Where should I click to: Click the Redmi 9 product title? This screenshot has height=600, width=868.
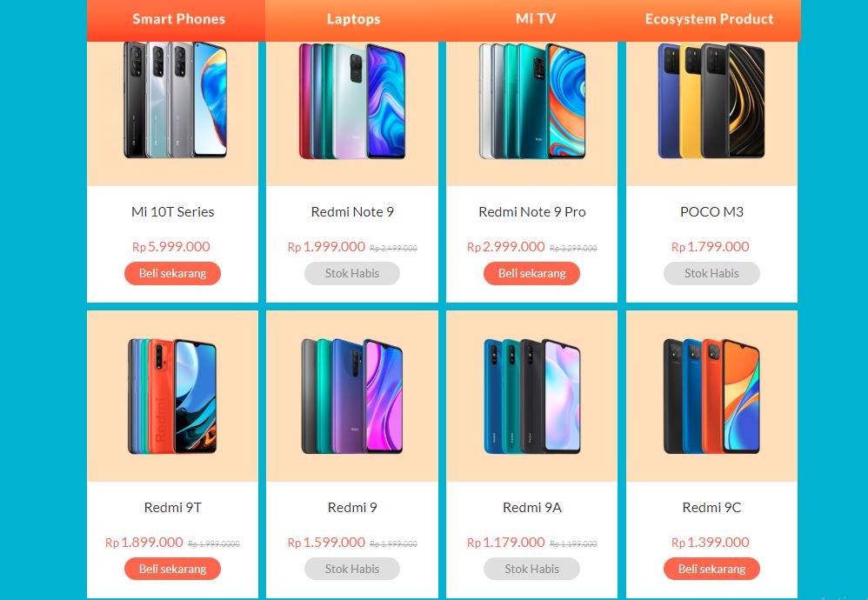[x=352, y=508]
